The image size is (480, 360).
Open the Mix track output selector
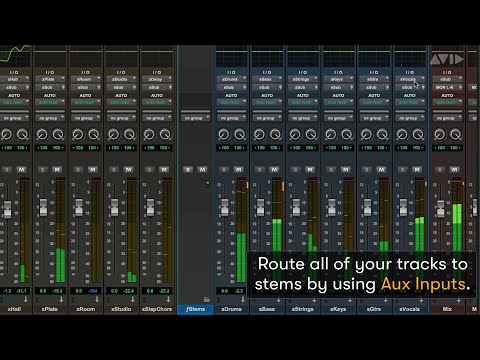[447, 87]
